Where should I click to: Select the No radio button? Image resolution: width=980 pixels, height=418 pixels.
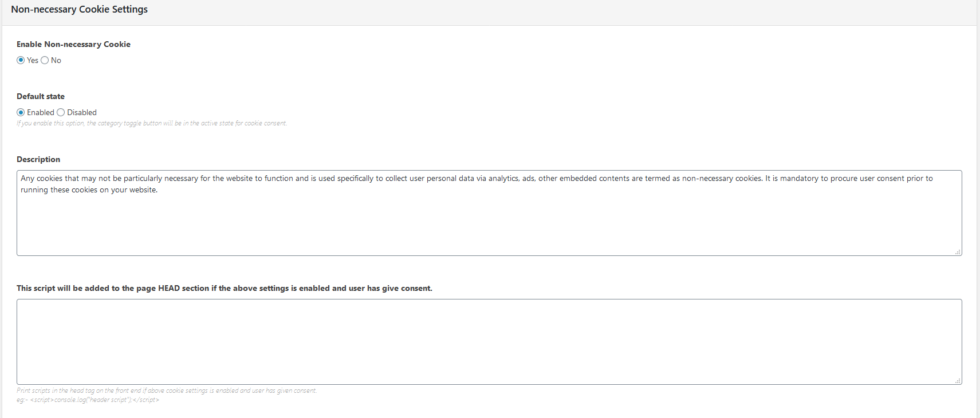pos(45,60)
